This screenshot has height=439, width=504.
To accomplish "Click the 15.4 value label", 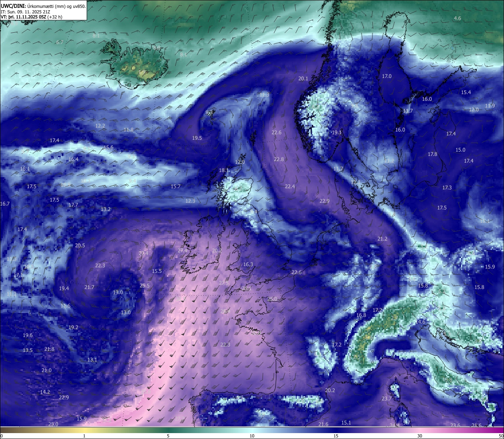I will pos(466,92).
